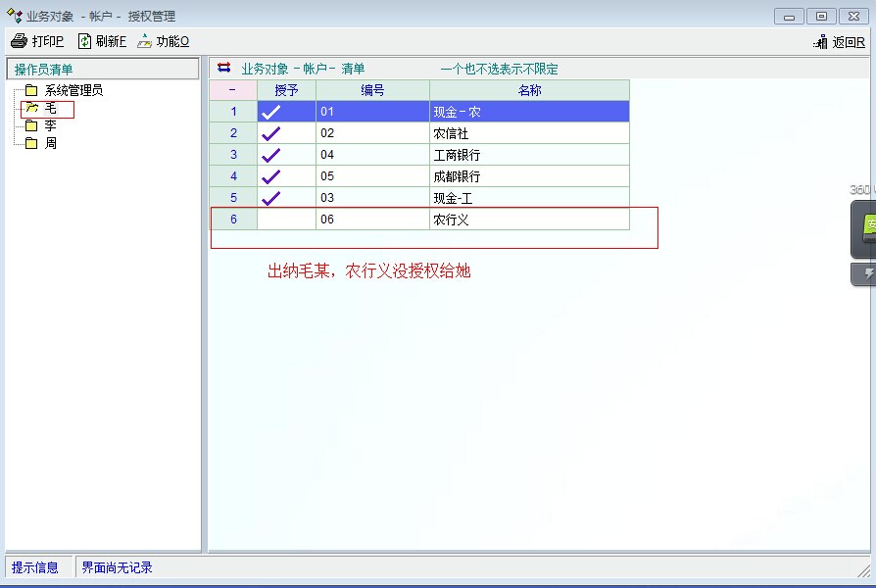Screen dimensions: 876x588
Task: Select the 李 operator folder icon
Action: pyautogui.click(x=31, y=125)
